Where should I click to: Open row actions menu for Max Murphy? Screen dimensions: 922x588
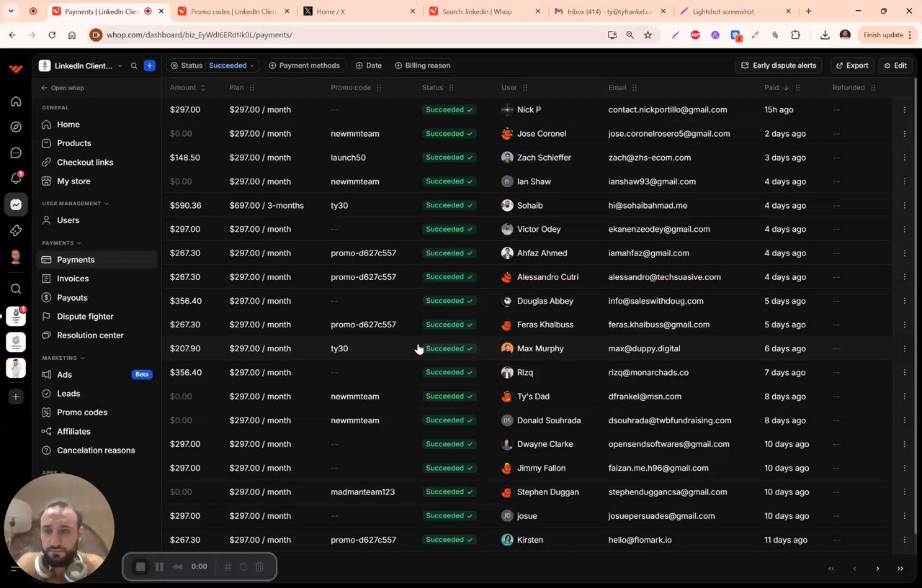pyautogui.click(x=905, y=348)
